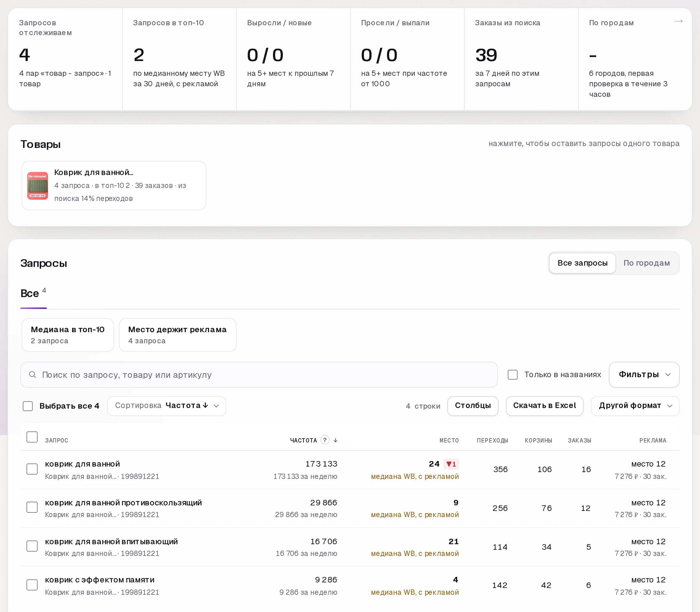The width and height of the screenshot is (700, 612).
Task: Select the коврик с эффектом памяти row checkbox
Action: pyautogui.click(x=32, y=585)
